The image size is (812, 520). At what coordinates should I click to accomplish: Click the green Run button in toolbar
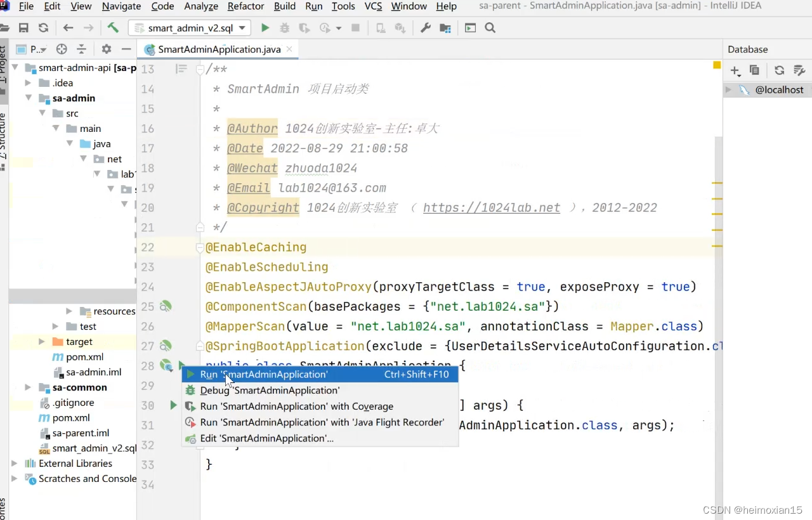[x=265, y=28]
